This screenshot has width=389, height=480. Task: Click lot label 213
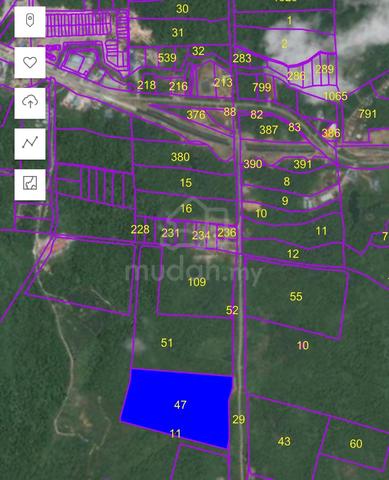click(223, 82)
